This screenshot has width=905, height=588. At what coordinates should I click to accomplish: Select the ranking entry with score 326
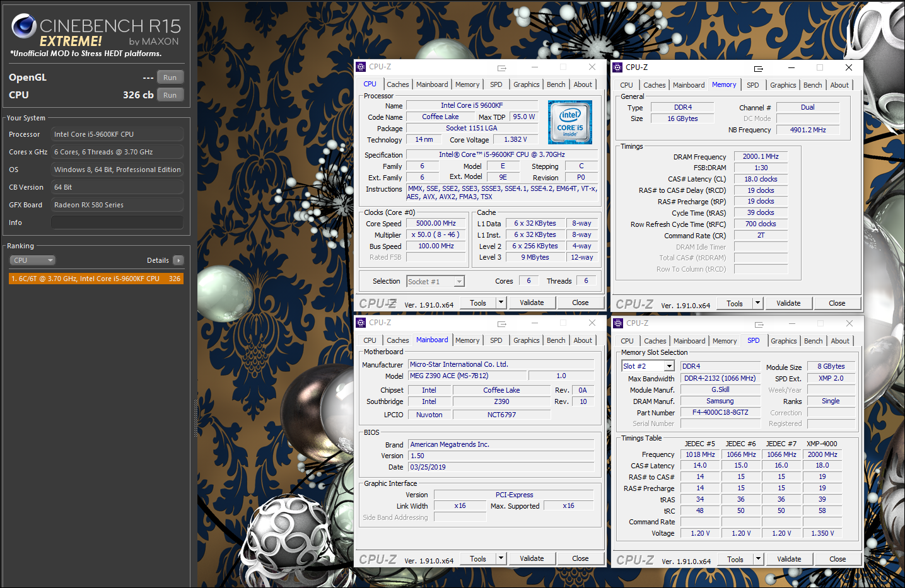coord(96,279)
